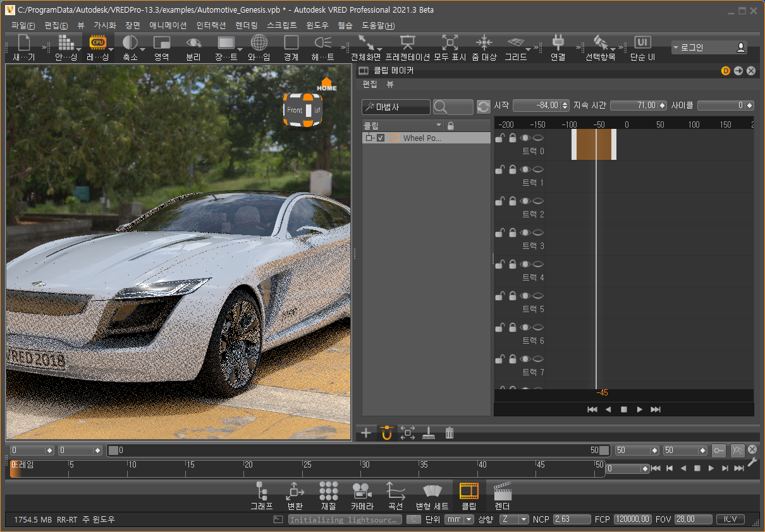Viewport: 765px width, 532px height.
Task: Toggle eye visibility for 트랙 0
Action: tap(525, 138)
